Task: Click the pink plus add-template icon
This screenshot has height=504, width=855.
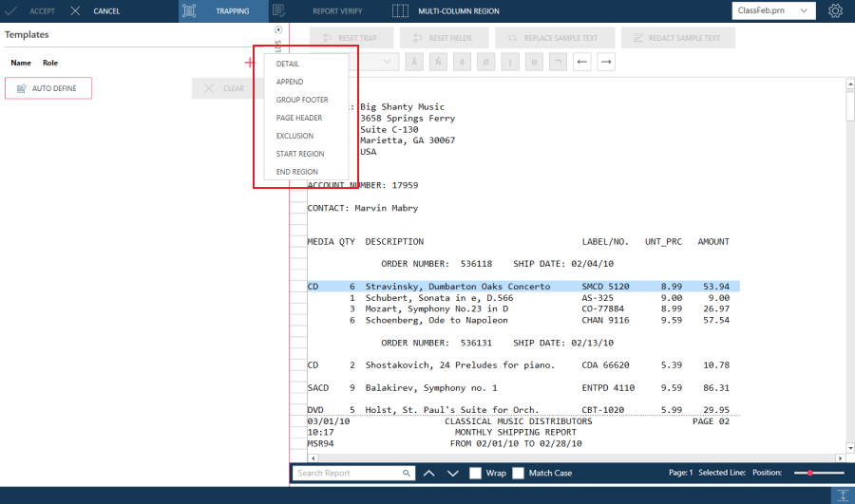Action: click(x=249, y=63)
